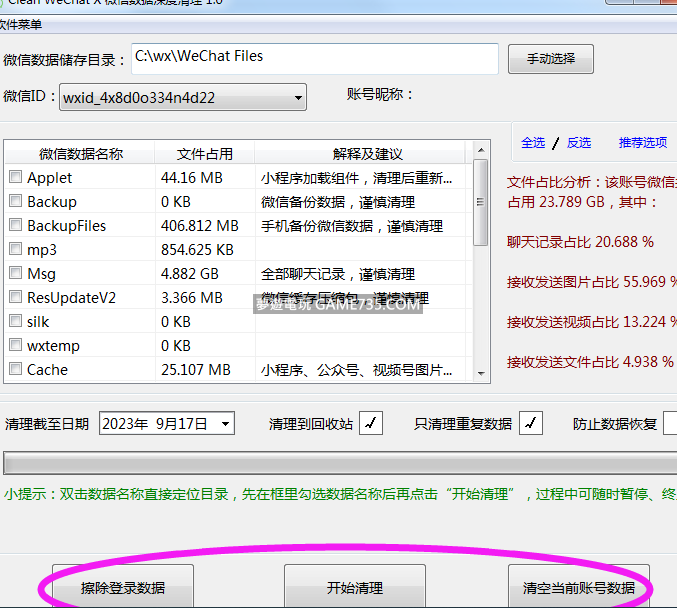Tick the BackupFiles checkbox
Image resolution: width=677 pixels, height=608 pixels.
pos(16,226)
